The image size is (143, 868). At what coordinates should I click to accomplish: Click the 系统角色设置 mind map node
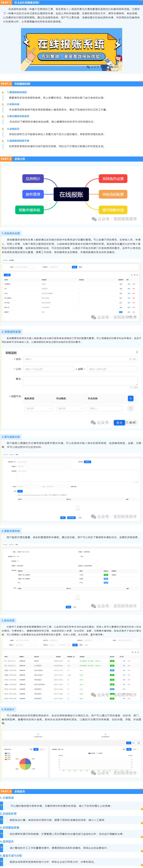pyautogui.click(x=113, y=179)
